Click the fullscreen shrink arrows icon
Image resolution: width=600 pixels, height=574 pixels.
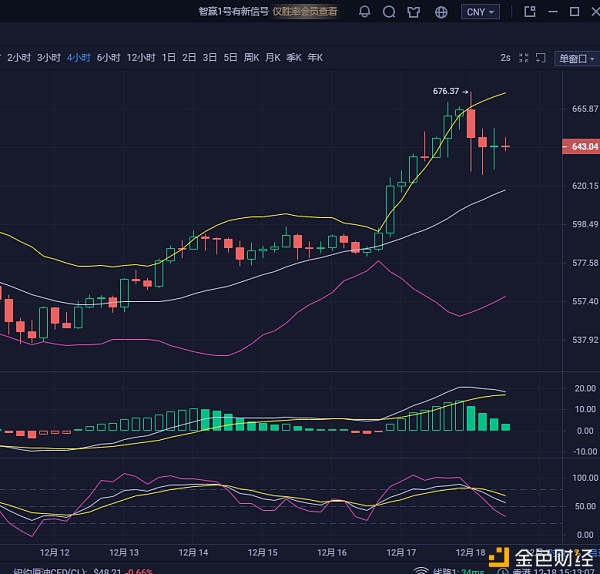(x=523, y=58)
